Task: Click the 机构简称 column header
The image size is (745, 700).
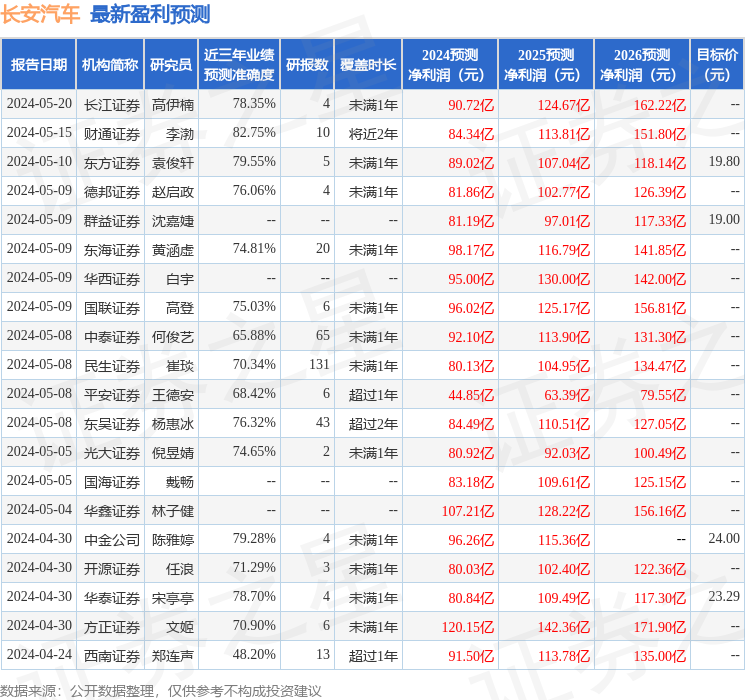Action: [x=110, y=64]
